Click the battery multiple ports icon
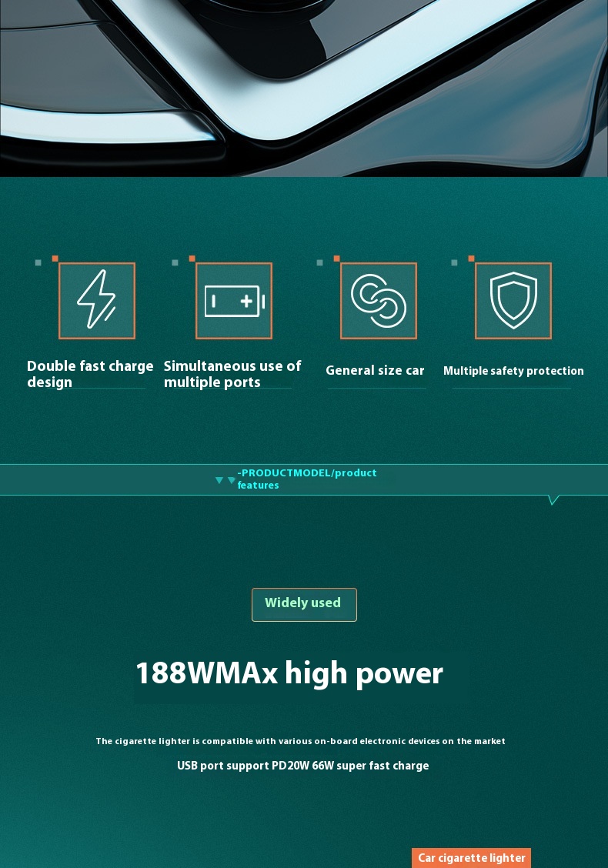Viewport: 608px width, 868px height. tap(234, 301)
